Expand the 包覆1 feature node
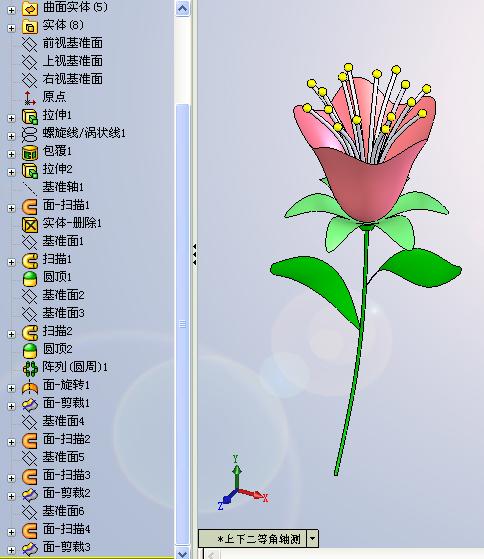Viewport: 484px width, 559px height. click(11, 154)
